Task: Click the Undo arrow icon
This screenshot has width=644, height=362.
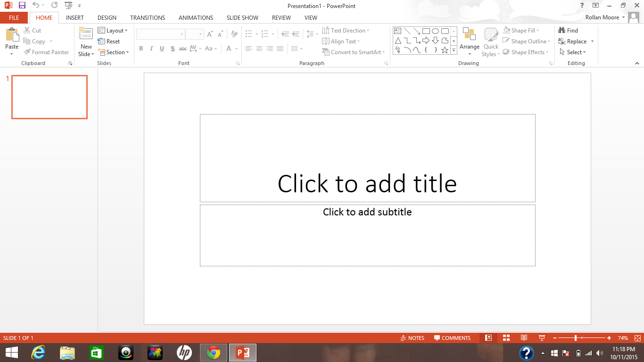Action: 36,5
